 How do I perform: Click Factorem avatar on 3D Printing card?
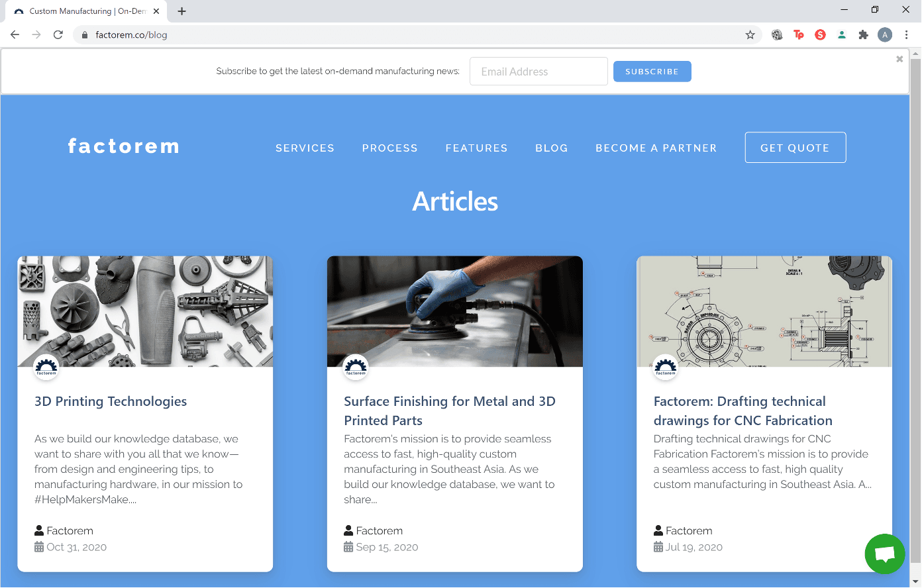pyautogui.click(x=46, y=367)
